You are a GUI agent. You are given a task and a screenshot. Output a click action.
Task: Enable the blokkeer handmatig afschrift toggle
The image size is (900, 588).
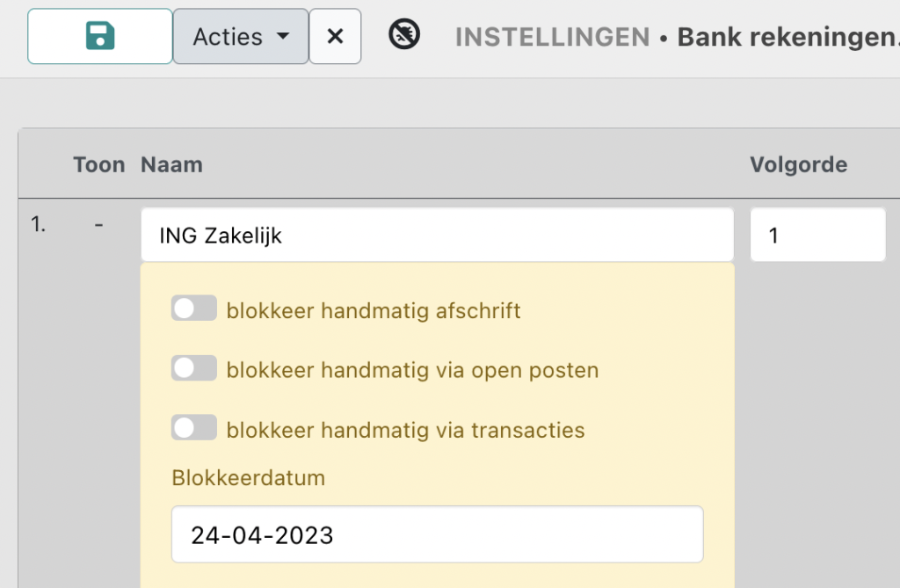coord(193,308)
